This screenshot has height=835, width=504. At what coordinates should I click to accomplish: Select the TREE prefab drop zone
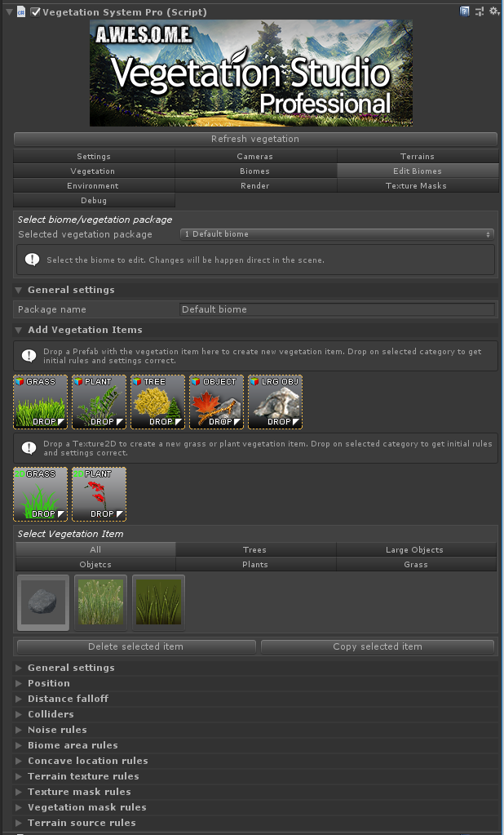coord(157,402)
